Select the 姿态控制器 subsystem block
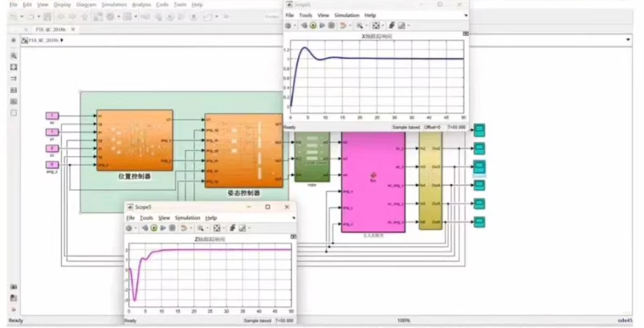 click(244, 151)
